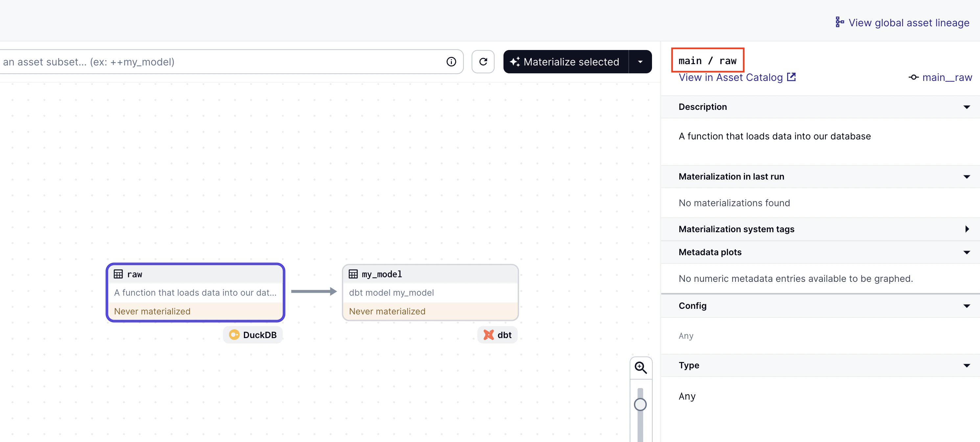This screenshot has height=442, width=980.
Task: Click the zoom-in magnifier icon
Action: pyautogui.click(x=641, y=367)
